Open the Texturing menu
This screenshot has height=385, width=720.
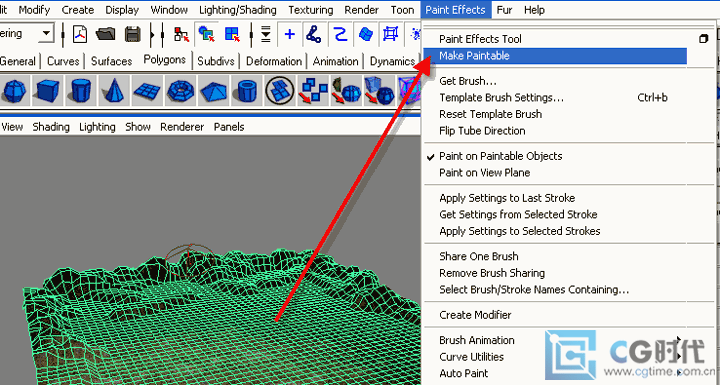pyautogui.click(x=310, y=10)
